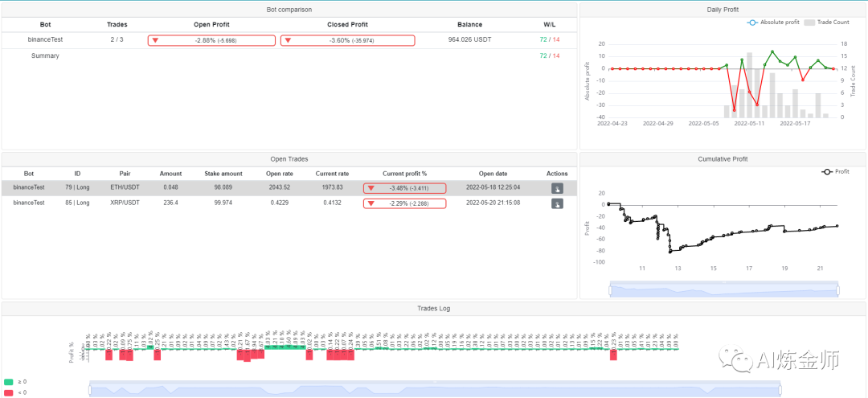
Task: Click the Trades column header
Action: tap(117, 24)
